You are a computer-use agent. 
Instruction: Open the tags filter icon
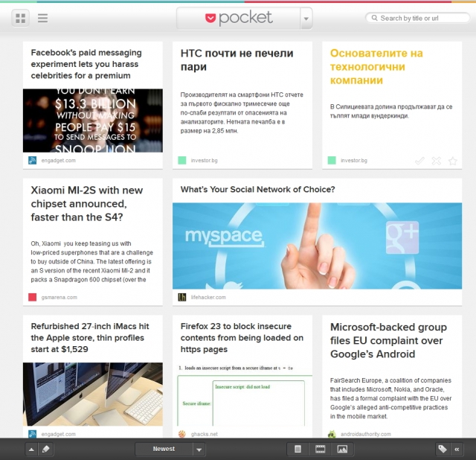click(443, 449)
